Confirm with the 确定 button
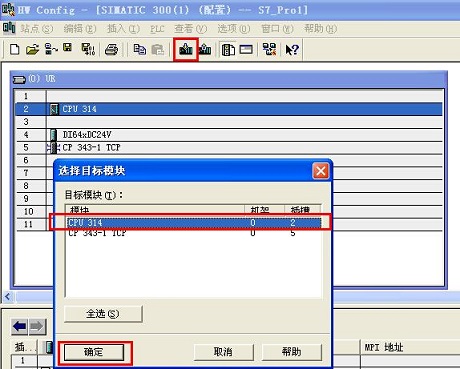 (94, 352)
